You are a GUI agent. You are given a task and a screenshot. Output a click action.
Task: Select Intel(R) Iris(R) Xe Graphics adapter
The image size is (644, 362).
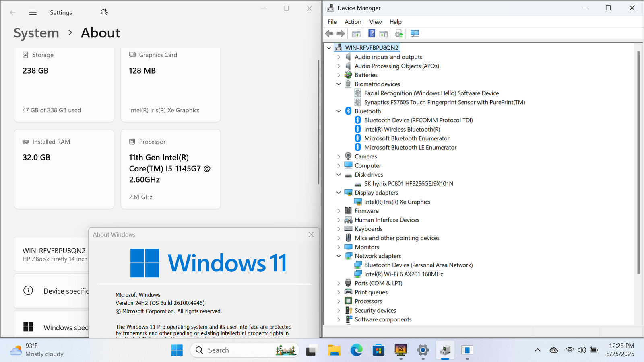[397, 202]
